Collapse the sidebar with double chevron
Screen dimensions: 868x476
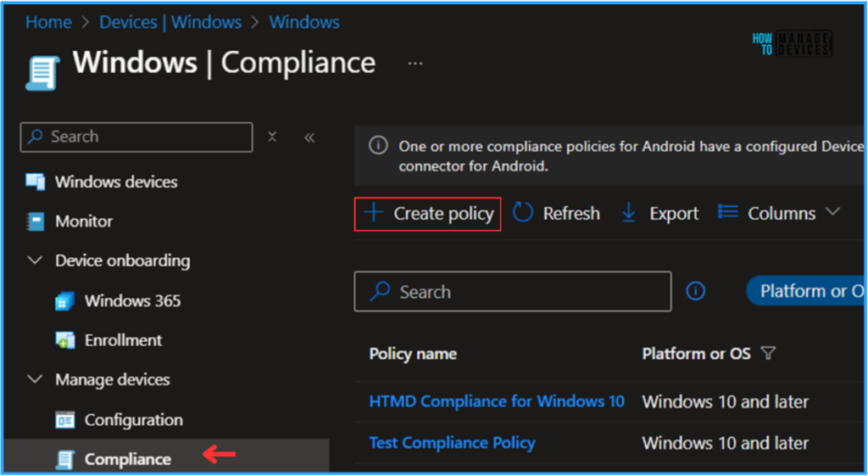click(x=309, y=137)
